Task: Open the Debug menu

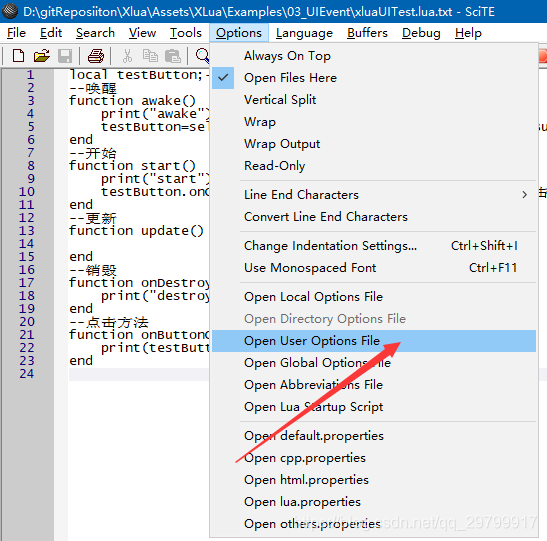Action: click(x=421, y=33)
